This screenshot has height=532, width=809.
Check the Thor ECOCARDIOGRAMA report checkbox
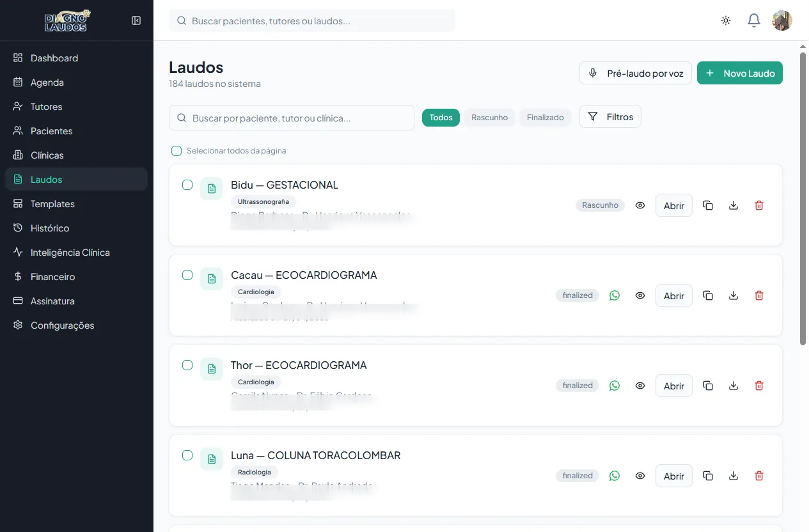pyautogui.click(x=187, y=365)
